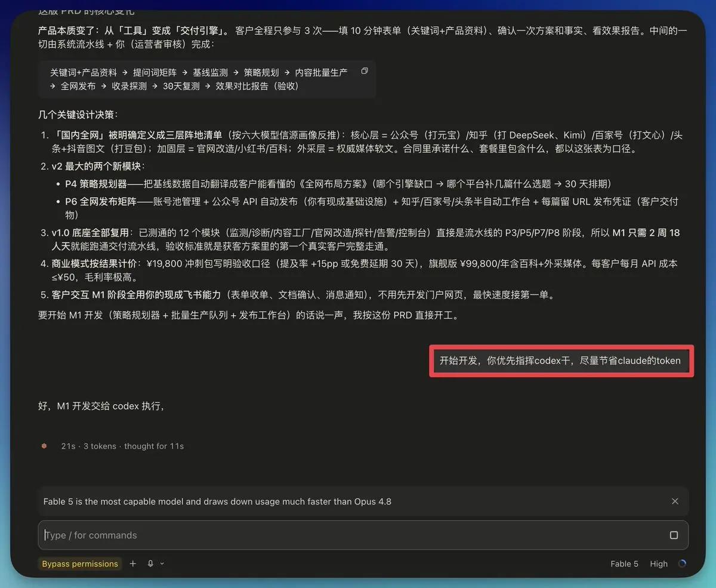Open the usage ring indicator

pos(682,564)
